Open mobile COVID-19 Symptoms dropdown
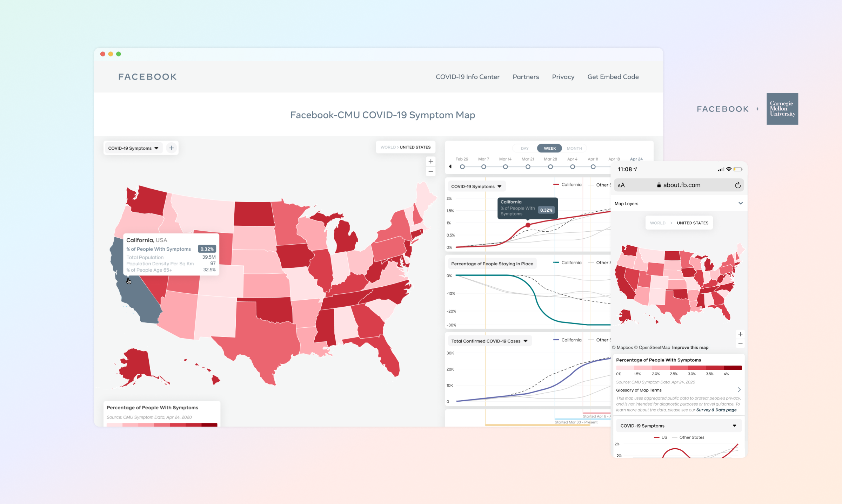The image size is (842, 504). coord(679,426)
